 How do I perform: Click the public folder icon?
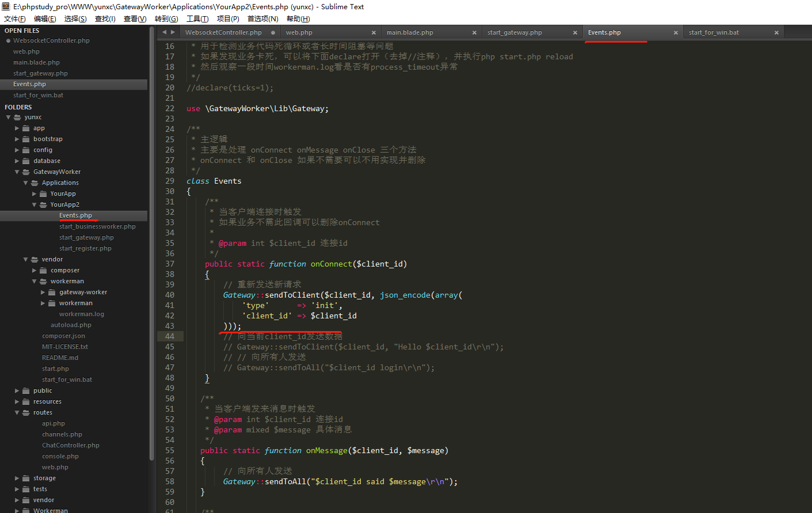[26, 391]
